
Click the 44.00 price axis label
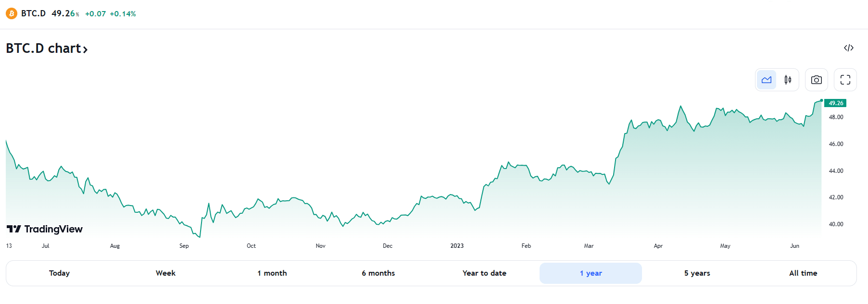[x=836, y=171]
